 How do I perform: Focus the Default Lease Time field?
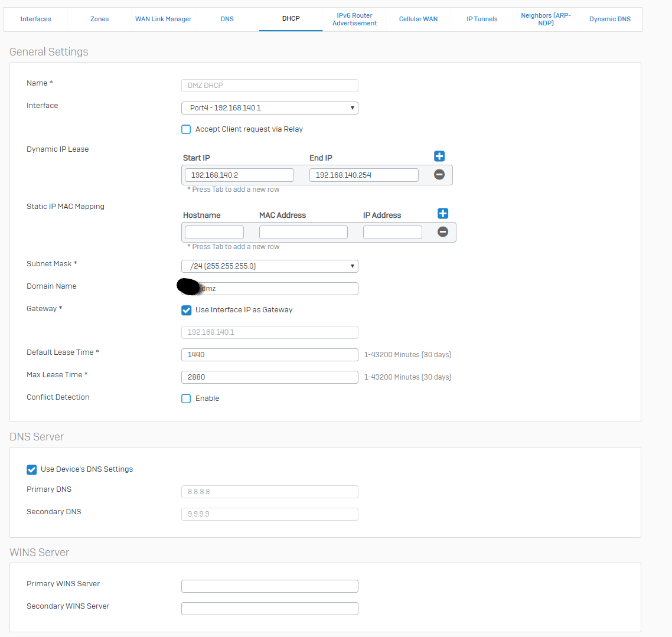point(269,355)
